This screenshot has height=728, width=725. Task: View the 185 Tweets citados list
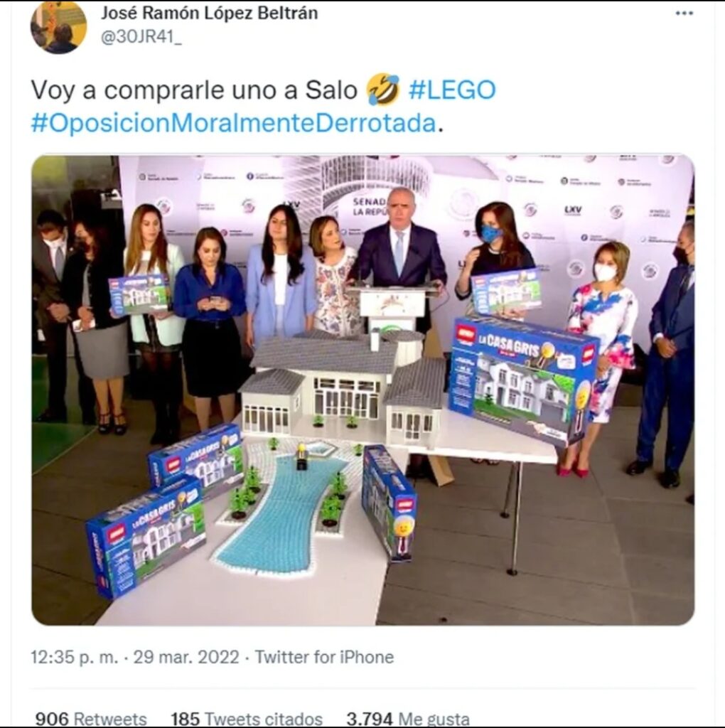[x=247, y=719]
